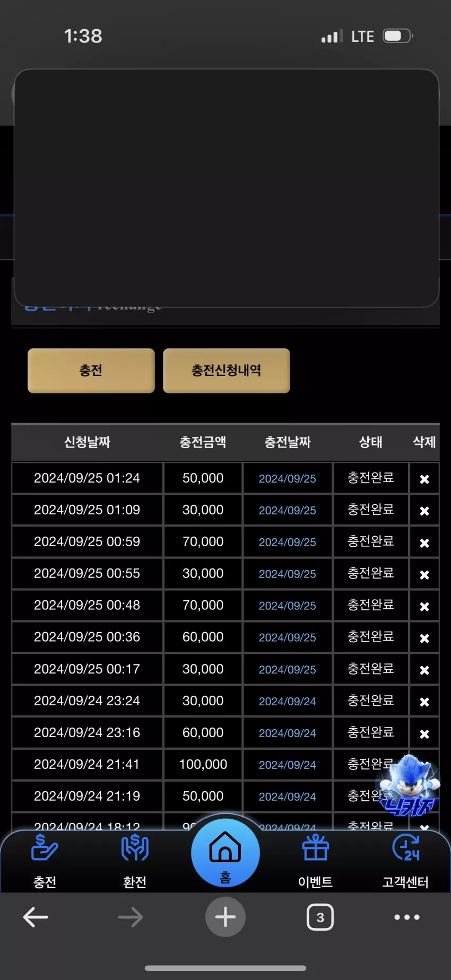Tap the browser forward arrow
This screenshot has width=451, height=980.
[x=131, y=917]
